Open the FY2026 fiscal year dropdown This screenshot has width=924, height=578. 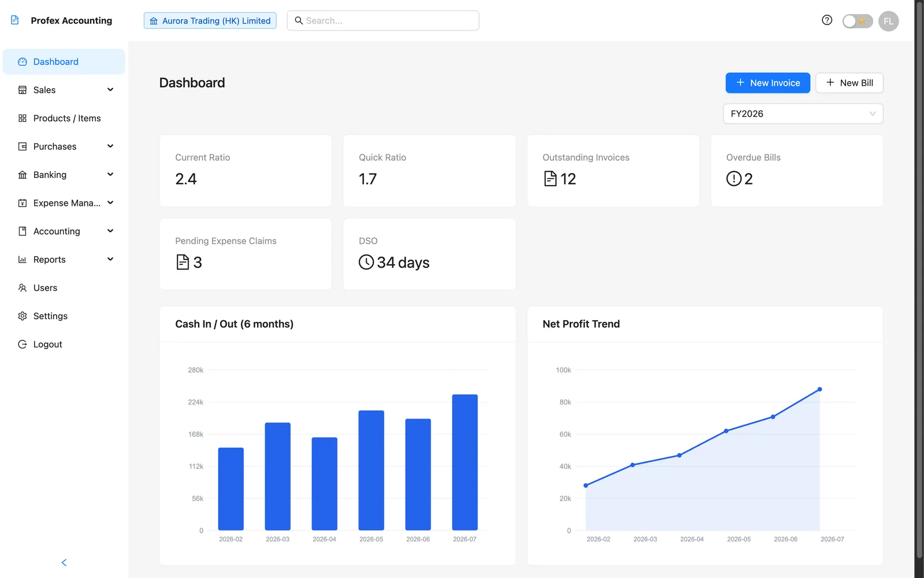803,114
